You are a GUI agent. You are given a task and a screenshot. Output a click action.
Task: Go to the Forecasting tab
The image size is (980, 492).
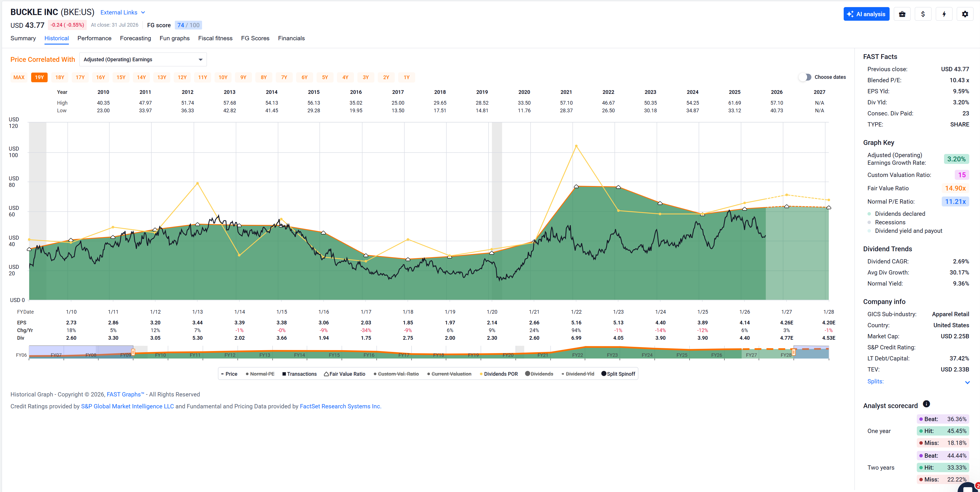[135, 38]
